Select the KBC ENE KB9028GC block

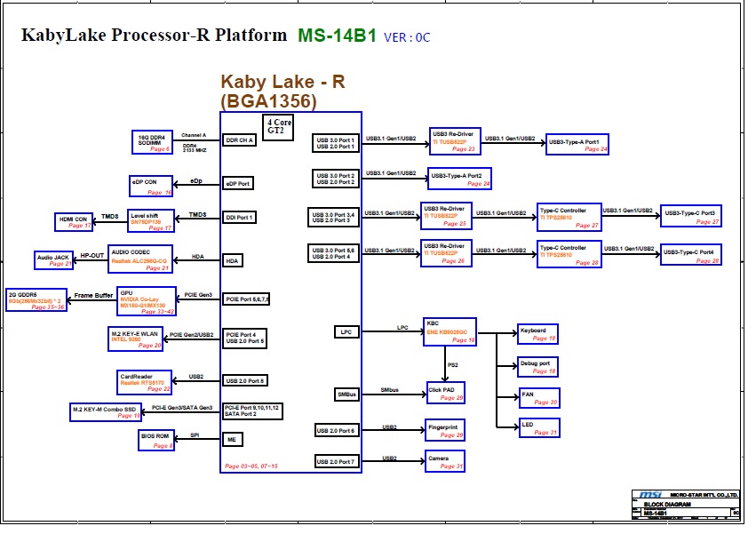point(450,332)
